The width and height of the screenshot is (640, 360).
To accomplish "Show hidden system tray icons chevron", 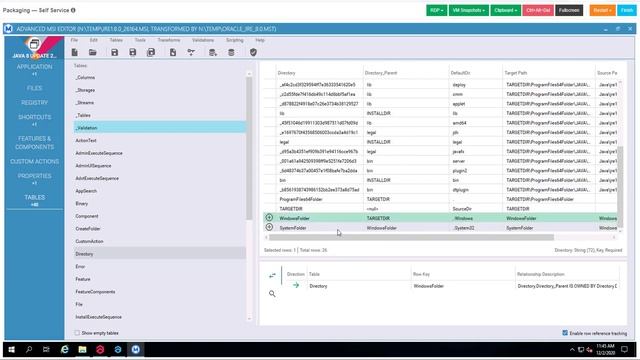I will 572,350.
